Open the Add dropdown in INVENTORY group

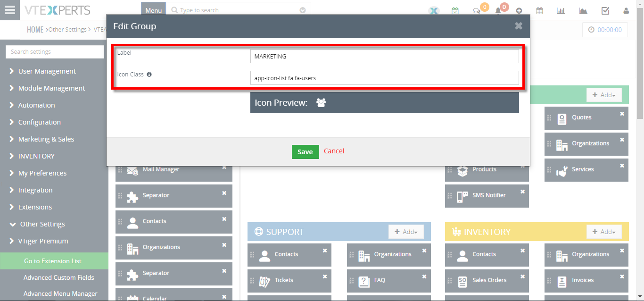point(604,232)
